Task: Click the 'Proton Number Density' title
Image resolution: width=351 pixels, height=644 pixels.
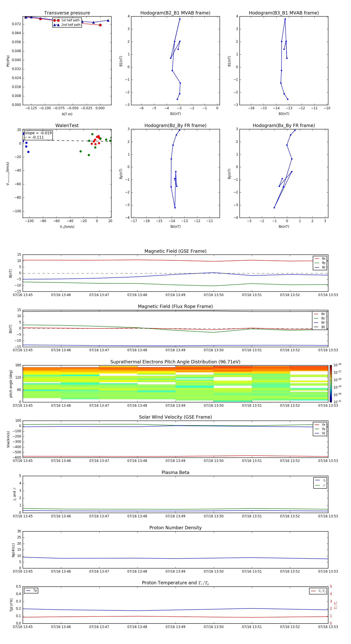Action: pos(175,528)
